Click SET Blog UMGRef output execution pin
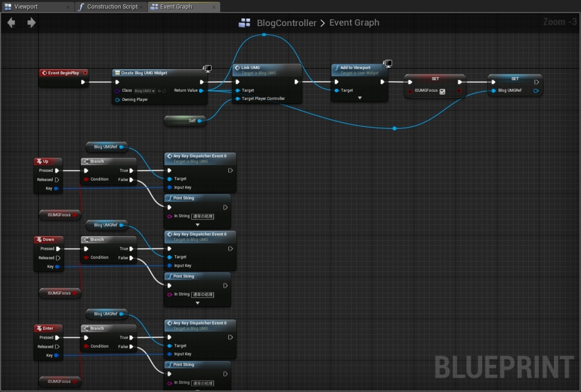This screenshot has width=581, height=392. coord(537,82)
